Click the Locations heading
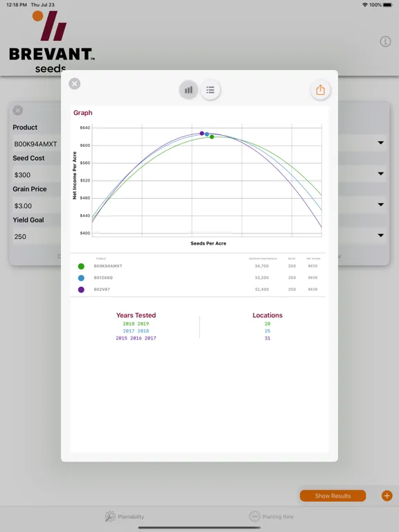The height and width of the screenshot is (532, 399). 267,315
